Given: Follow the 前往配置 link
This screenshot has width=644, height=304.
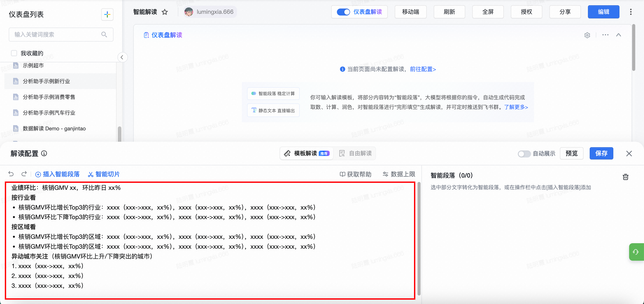Looking at the screenshot, I should [423, 69].
